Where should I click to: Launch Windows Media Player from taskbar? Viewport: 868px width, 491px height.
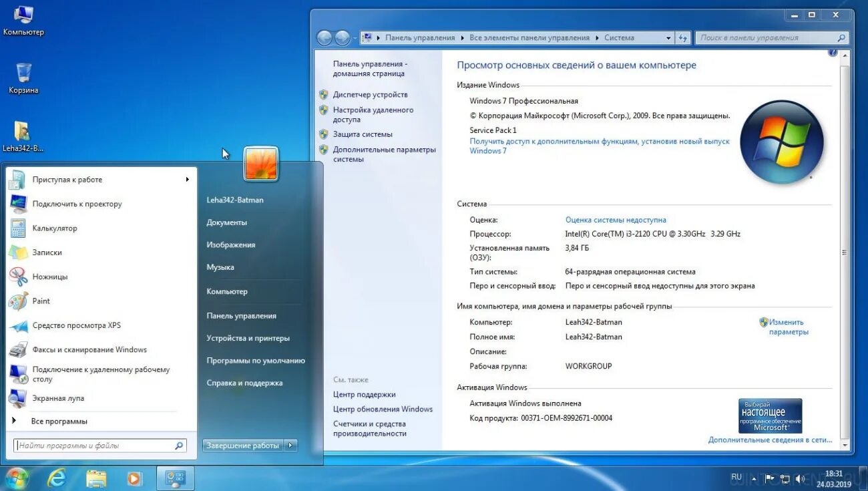(x=134, y=478)
